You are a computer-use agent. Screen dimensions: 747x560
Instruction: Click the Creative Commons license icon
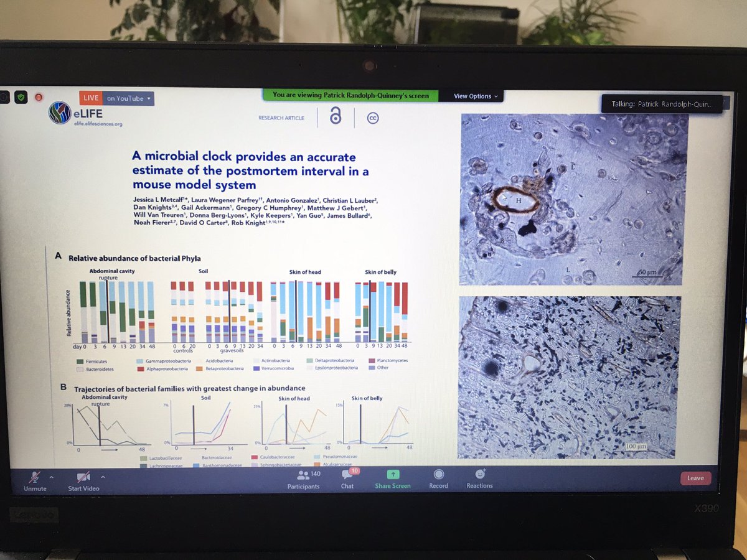[372, 118]
